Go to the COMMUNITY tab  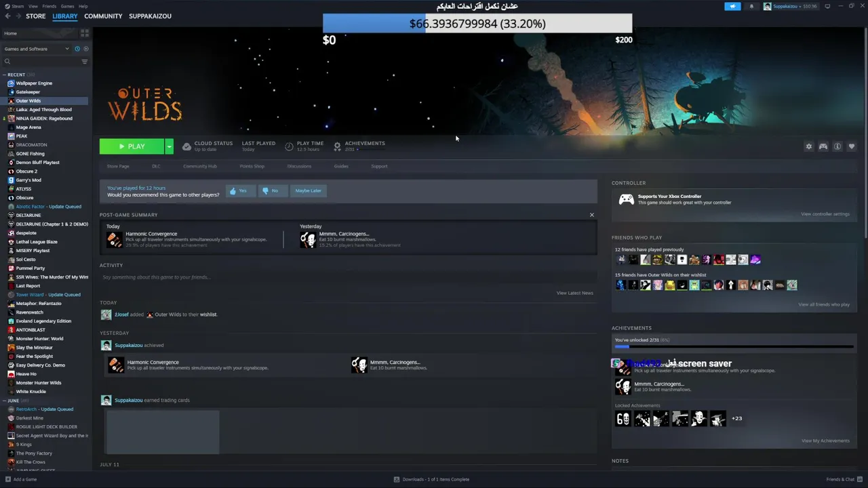[103, 16]
